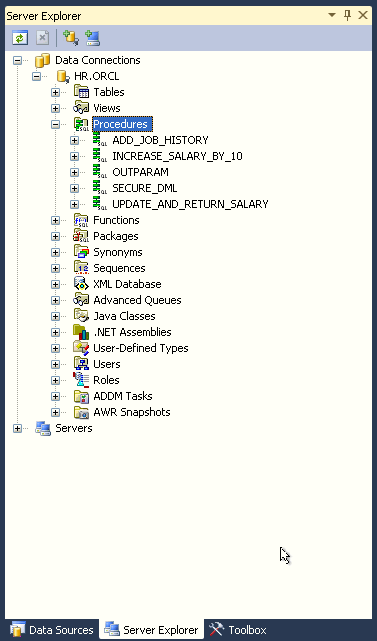Switch to the Data Sources tab
Viewport: 377px width, 641px height.
(52, 630)
